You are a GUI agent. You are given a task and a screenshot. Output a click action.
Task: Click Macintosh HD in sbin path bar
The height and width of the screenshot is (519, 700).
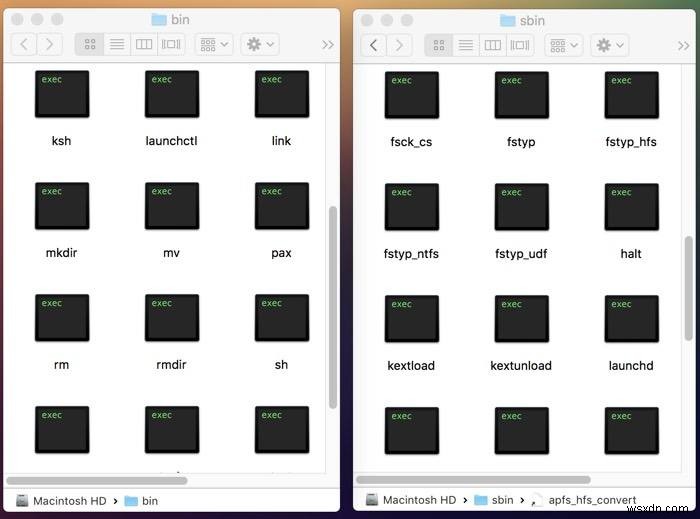tap(411, 500)
